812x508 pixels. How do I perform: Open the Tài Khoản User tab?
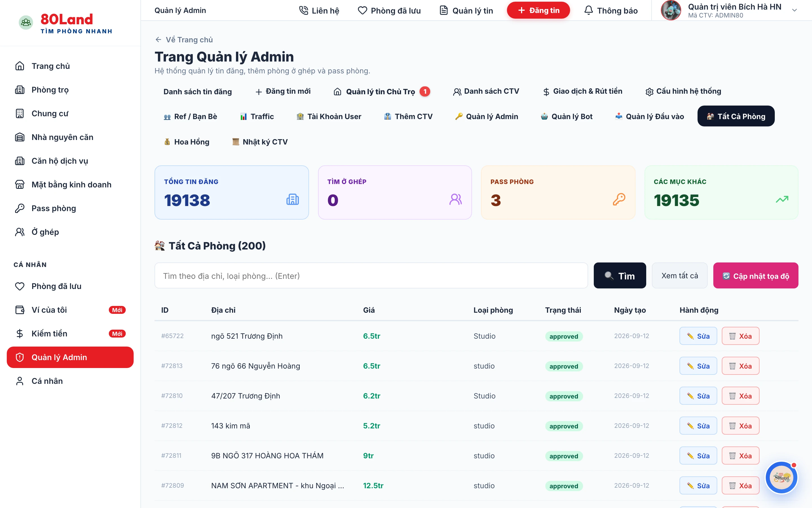(x=329, y=116)
